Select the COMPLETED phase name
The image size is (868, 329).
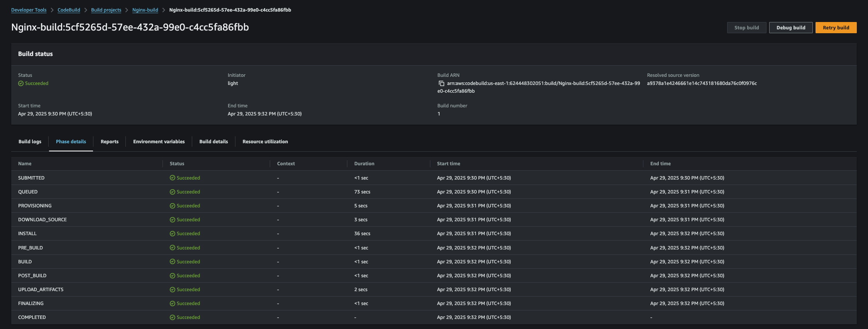(x=32, y=317)
